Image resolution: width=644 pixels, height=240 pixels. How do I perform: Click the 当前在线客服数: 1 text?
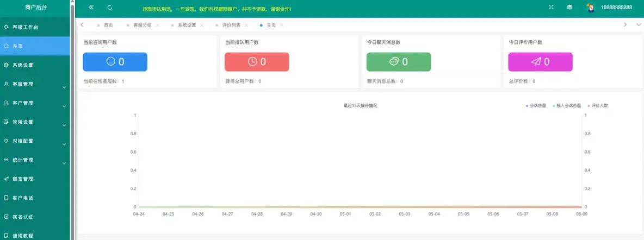click(x=103, y=81)
